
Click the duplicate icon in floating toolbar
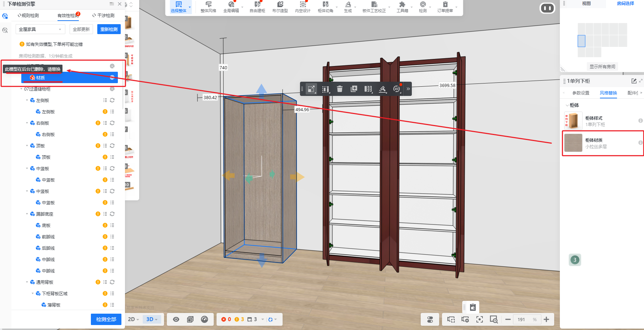pyautogui.click(x=354, y=89)
